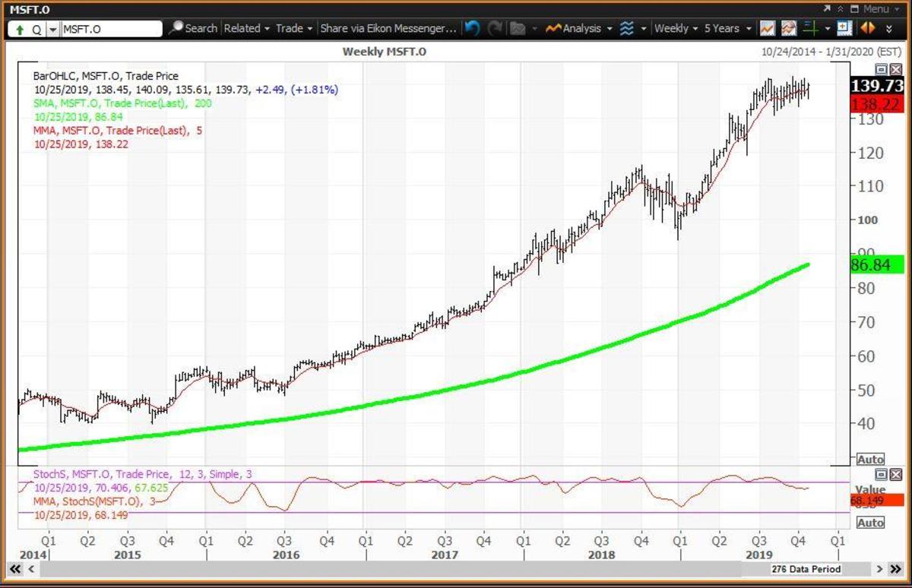
Task: Jump to chart start with double-left arrow
Action: pyautogui.click(x=14, y=569)
